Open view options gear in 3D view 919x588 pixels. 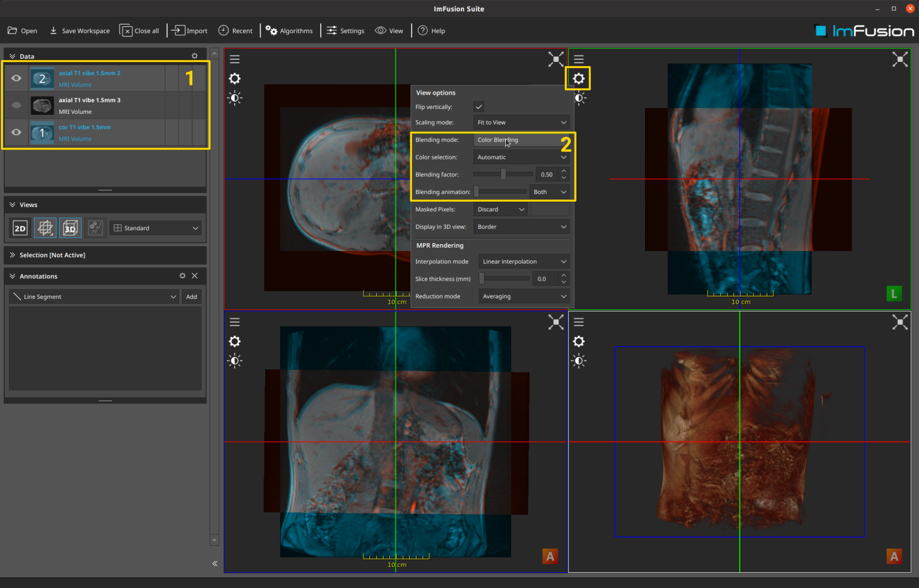tap(579, 341)
